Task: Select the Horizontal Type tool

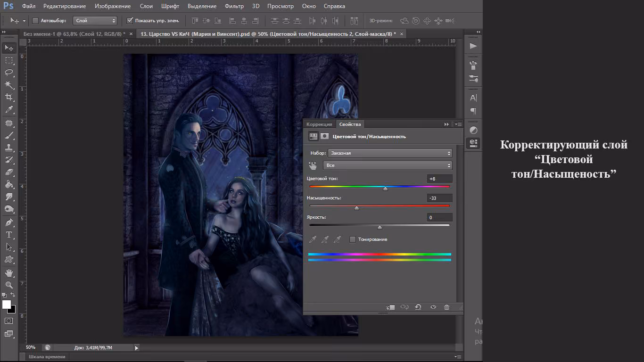Action: (x=9, y=234)
